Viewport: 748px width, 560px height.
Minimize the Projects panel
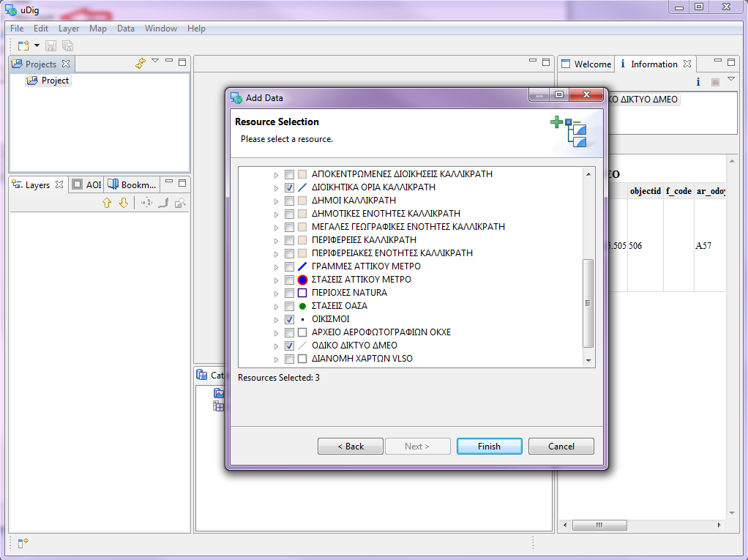coord(169,61)
